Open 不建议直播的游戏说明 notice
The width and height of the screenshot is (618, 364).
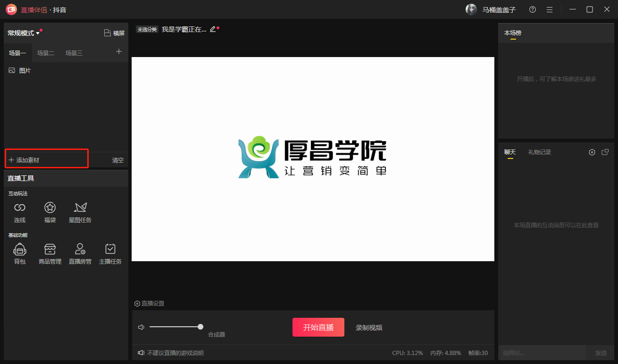[175, 353]
